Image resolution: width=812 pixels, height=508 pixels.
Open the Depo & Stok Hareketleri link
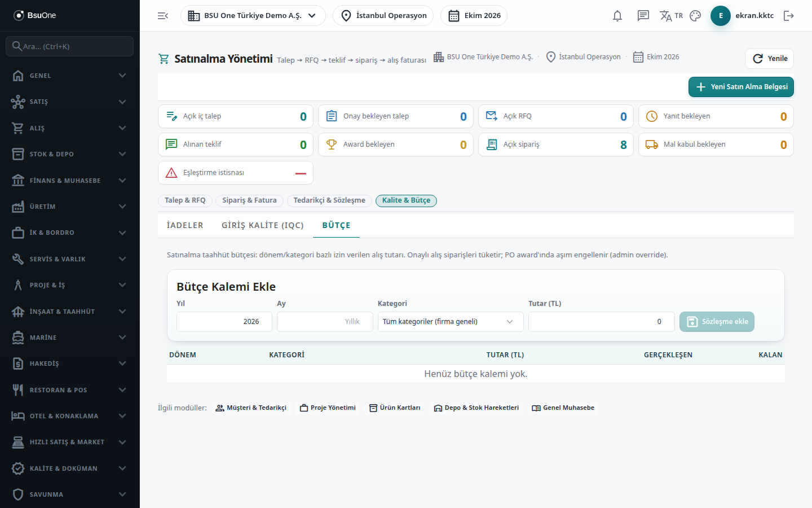[476, 408]
